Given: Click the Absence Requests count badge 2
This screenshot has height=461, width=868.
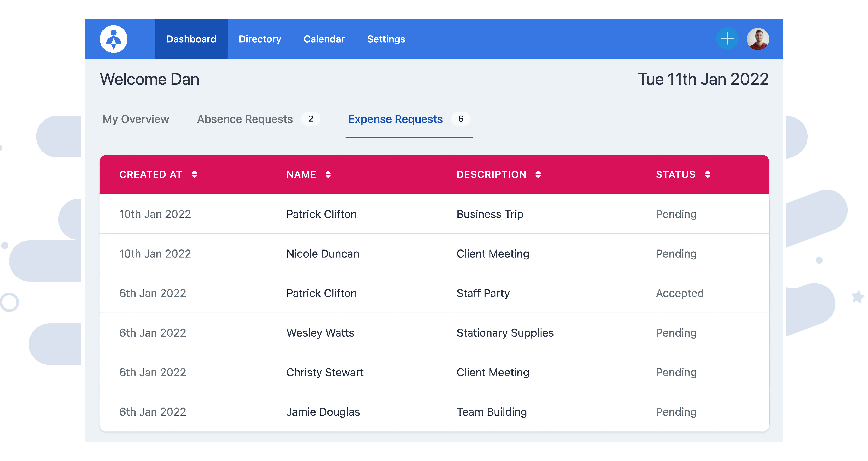Looking at the screenshot, I should tap(311, 119).
